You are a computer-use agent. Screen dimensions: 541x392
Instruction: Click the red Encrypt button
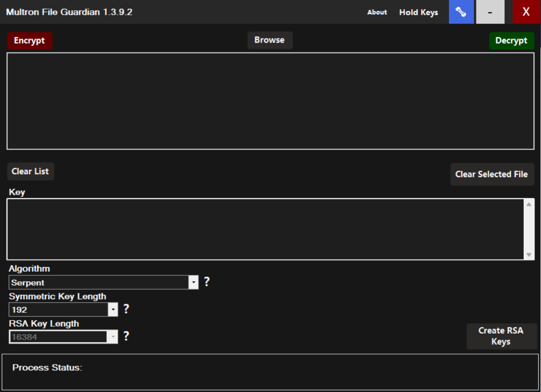[29, 40]
